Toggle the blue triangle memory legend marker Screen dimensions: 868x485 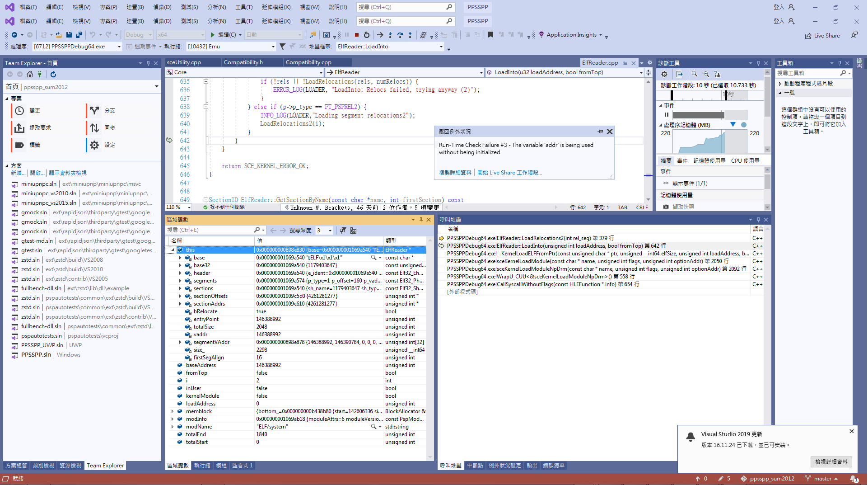click(733, 125)
